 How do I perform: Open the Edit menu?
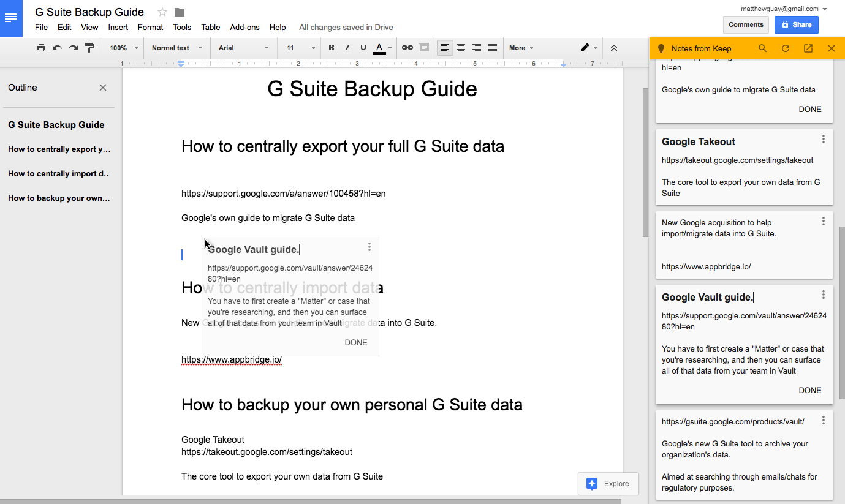[x=64, y=27]
